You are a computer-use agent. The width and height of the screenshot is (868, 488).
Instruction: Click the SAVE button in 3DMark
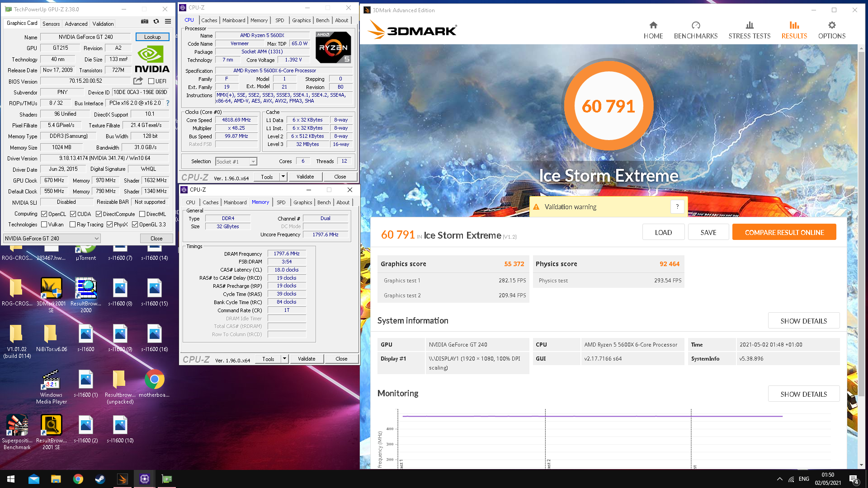pyautogui.click(x=708, y=232)
